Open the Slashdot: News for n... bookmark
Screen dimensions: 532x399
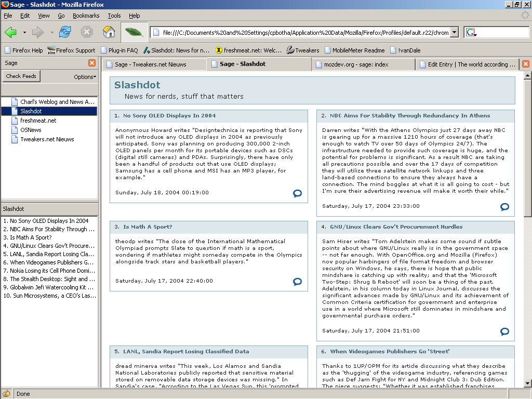point(177,50)
